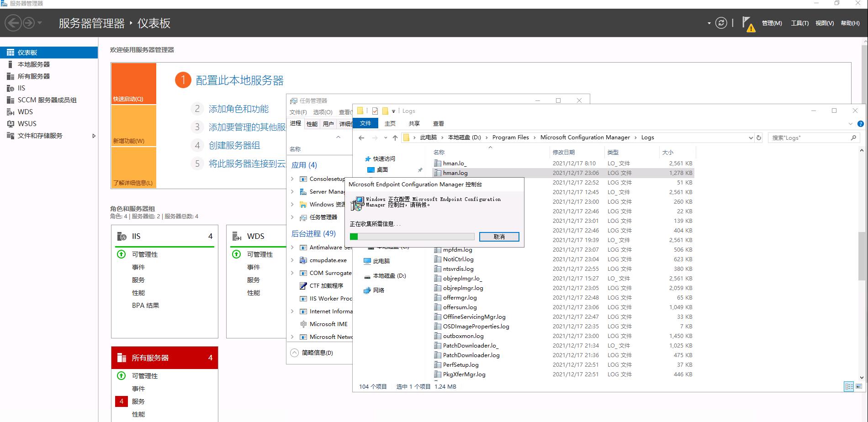This screenshot has height=422, width=868.
Task: Click the 仪表板 dashboard icon in sidebar
Action: [x=10, y=53]
